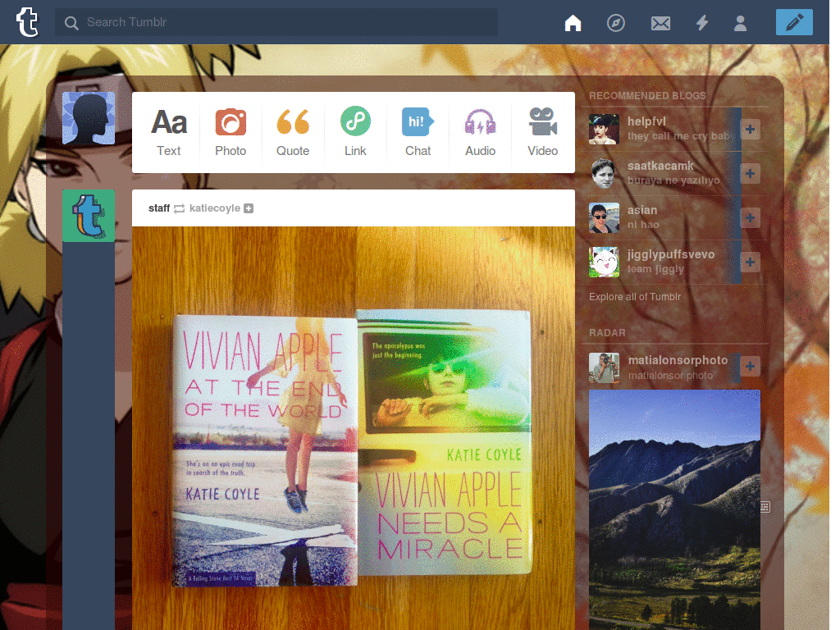
Task: Follow katiecoyle with the plus icon
Action: click(x=249, y=208)
